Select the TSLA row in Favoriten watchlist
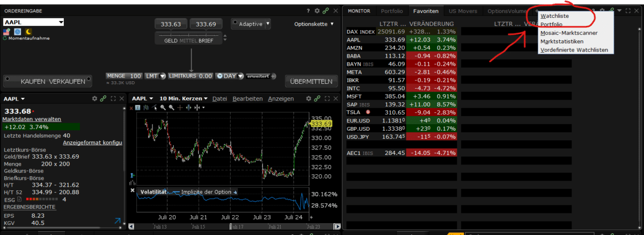This screenshot has width=644, height=235. click(x=402, y=111)
